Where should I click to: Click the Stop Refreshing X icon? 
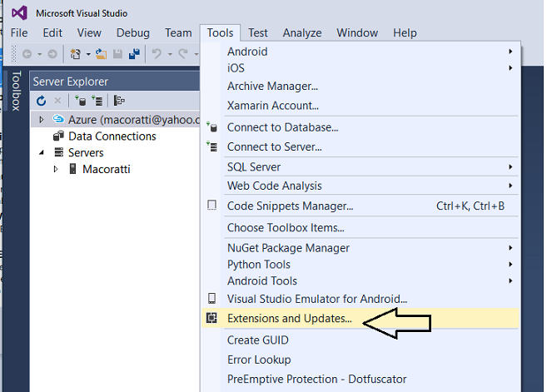(57, 101)
